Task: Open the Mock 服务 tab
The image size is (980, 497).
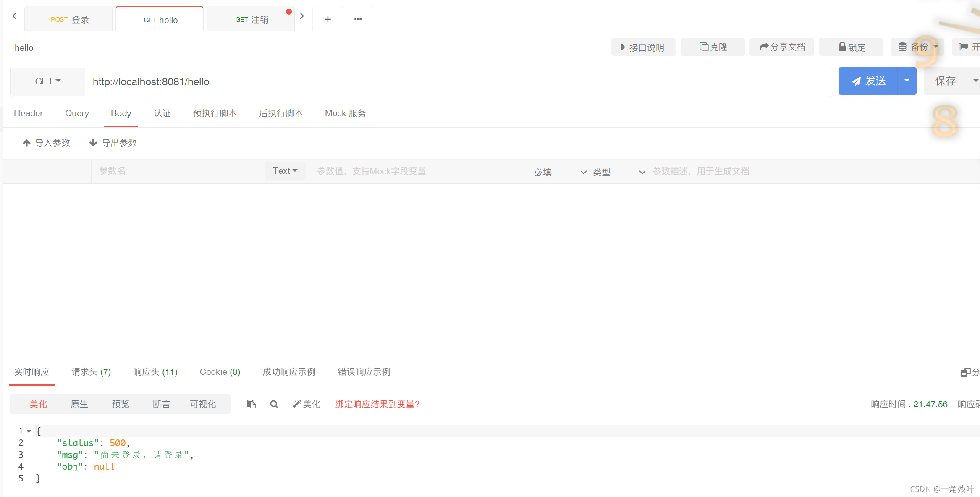Action: [x=345, y=113]
